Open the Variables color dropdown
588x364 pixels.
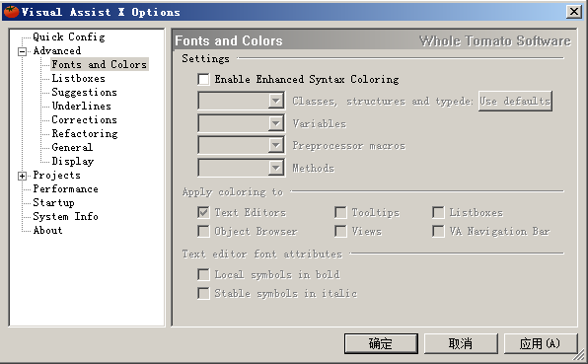click(276, 123)
